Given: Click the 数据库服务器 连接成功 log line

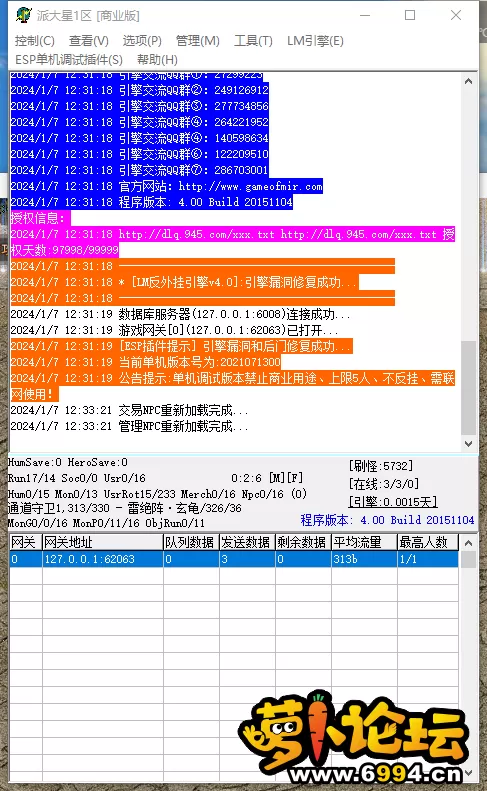Looking at the screenshot, I should coord(180,314).
